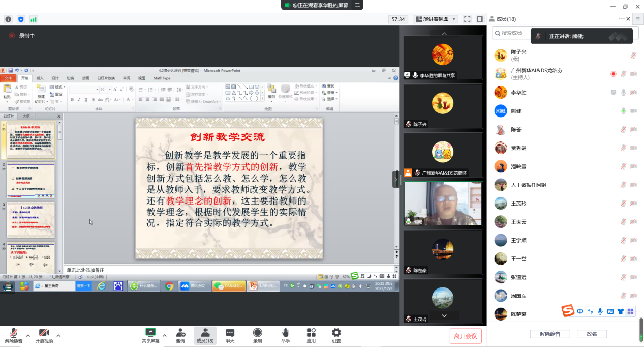
Task: Click the red 离开会议 button
Action: pos(465,336)
